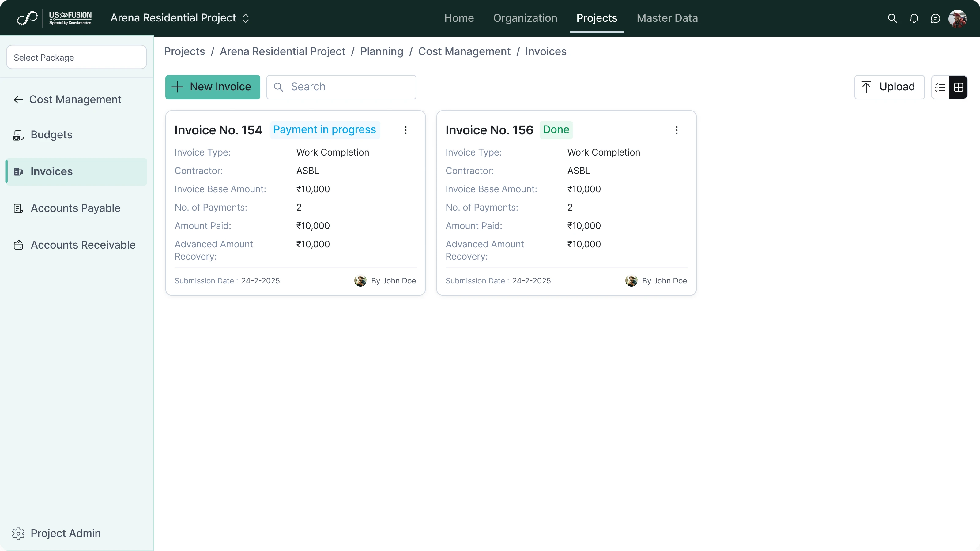The image size is (980, 551).
Task: Open Project Admin via the gear icon
Action: click(x=18, y=533)
